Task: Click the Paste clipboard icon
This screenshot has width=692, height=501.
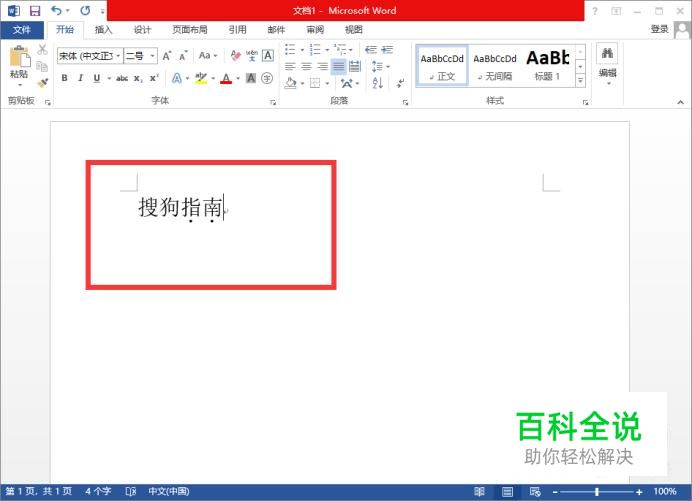Action: click(x=19, y=57)
